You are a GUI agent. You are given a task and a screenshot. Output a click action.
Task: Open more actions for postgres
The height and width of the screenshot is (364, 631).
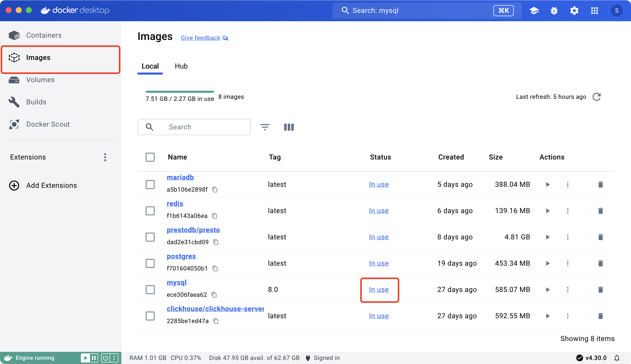pyautogui.click(x=568, y=263)
